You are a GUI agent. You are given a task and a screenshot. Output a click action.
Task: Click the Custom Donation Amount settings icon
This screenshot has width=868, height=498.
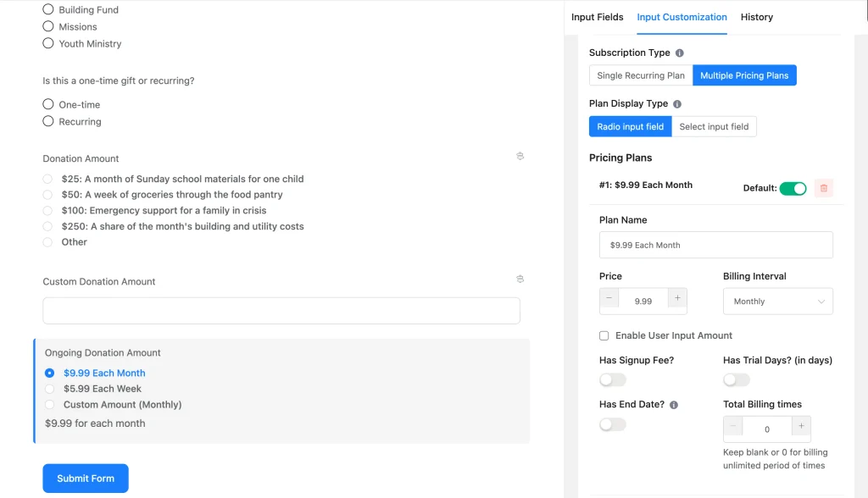(x=520, y=279)
